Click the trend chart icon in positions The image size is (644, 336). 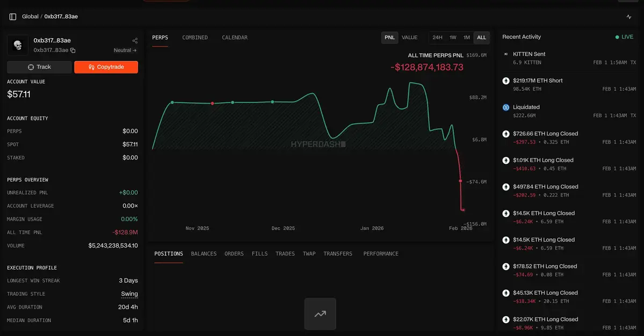pyautogui.click(x=320, y=314)
